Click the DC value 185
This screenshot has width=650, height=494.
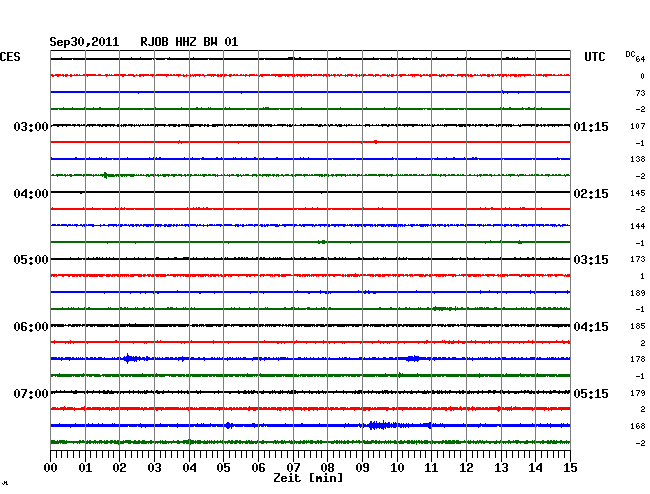click(638, 326)
